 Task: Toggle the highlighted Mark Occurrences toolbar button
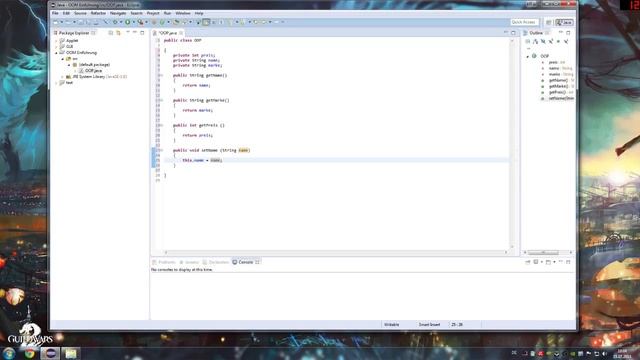(206, 22)
